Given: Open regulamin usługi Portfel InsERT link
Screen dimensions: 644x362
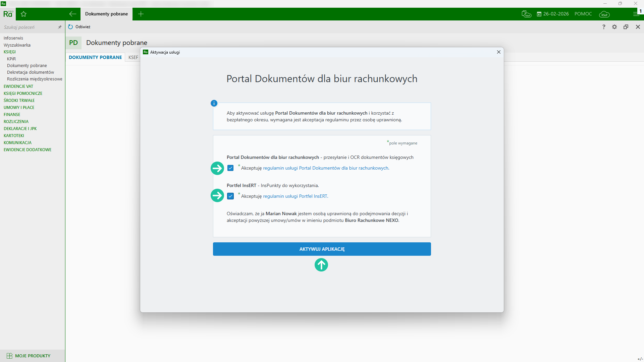Looking at the screenshot, I should pyautogui.click(x=295, y=196).
